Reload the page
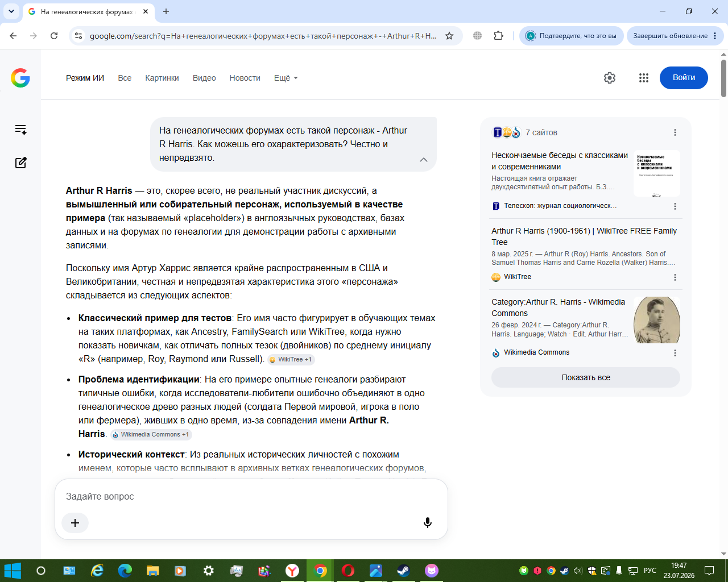Image resolution: width=728 pixels, height=582 pixels. (54, 36)
